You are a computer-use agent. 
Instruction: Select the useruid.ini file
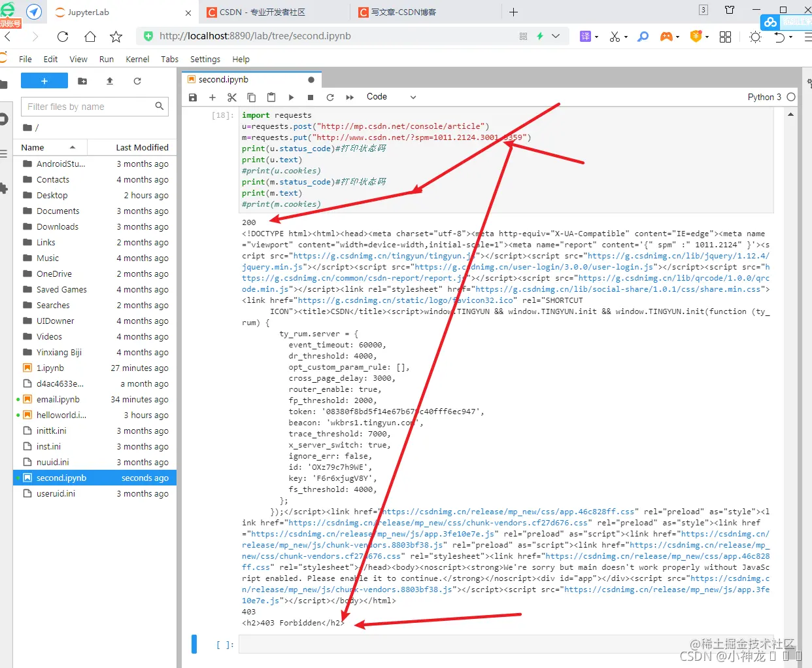click(x=95, y=494)
